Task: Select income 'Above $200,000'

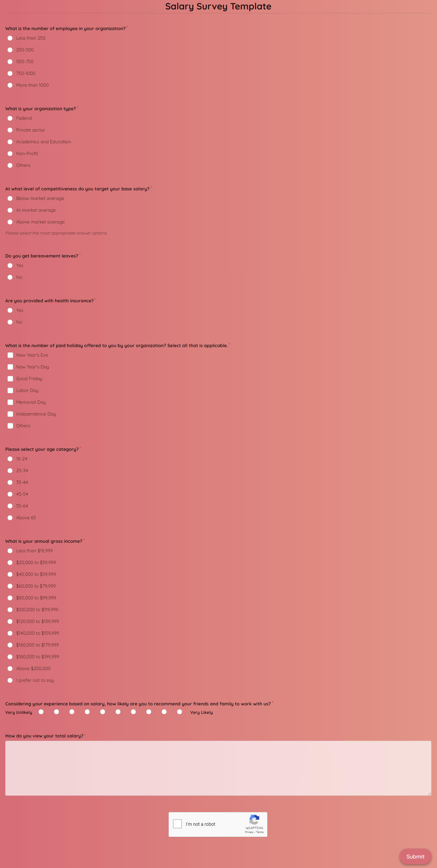Action: pos(10,669)
